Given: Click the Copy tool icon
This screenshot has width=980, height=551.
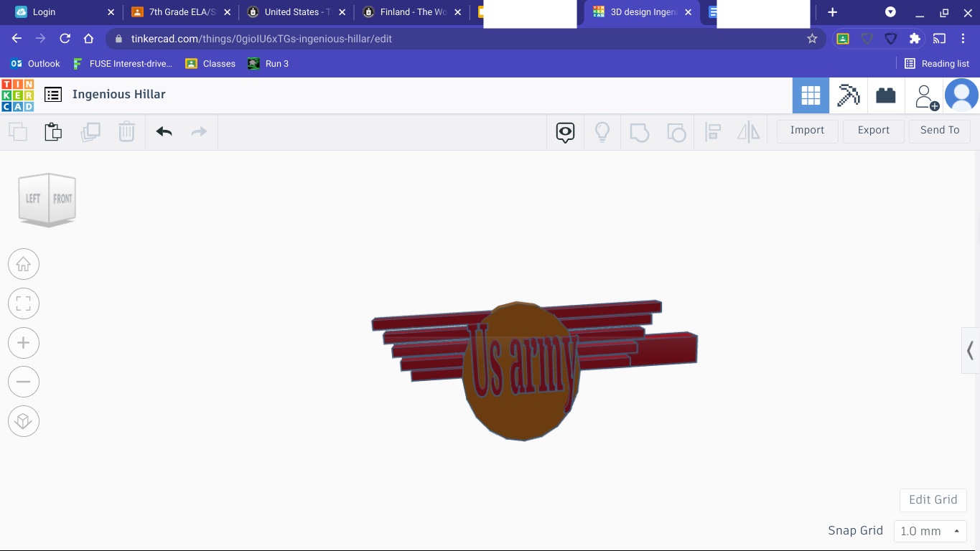Looking at the screenshot, I should coord(18,132).
